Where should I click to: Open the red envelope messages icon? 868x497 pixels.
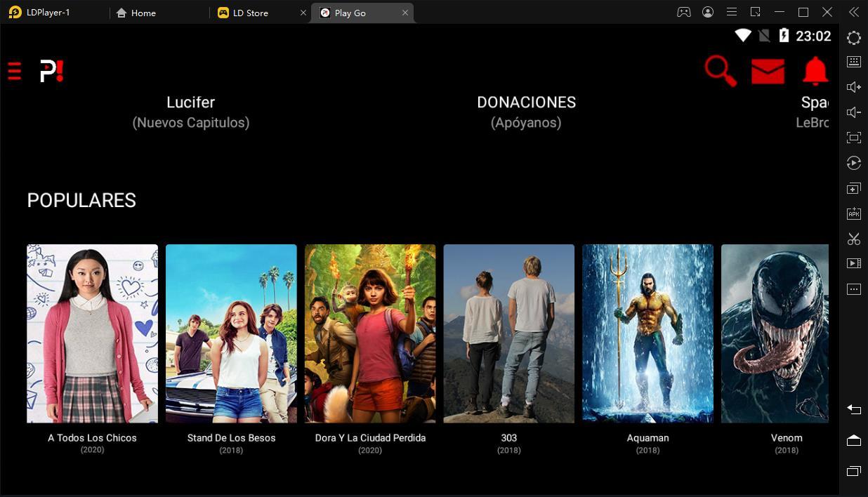pyautogui.click(x=768, y=72)
